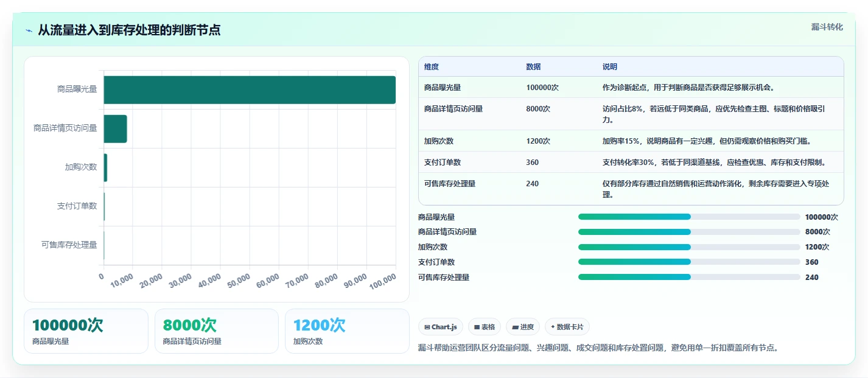Click the 漏斗转化 tag in the header
This screenshot has width=868, height=378.
[x=827, y=27]
